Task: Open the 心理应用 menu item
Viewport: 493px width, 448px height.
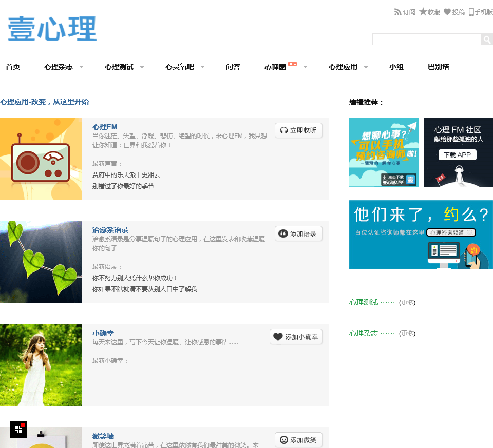Action: tap(343, 67)
